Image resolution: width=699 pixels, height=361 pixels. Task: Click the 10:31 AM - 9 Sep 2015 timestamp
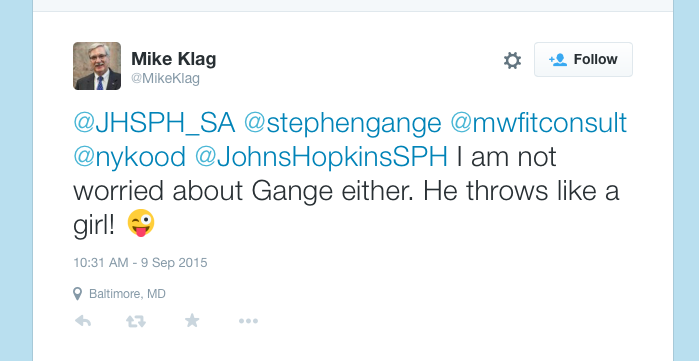coord(140,263)
